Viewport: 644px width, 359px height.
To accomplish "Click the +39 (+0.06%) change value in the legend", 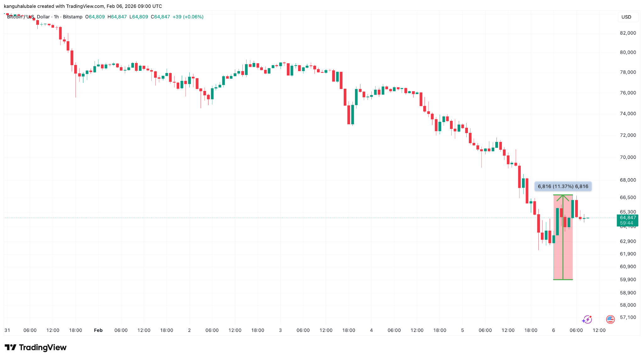I will coord(188,17).
